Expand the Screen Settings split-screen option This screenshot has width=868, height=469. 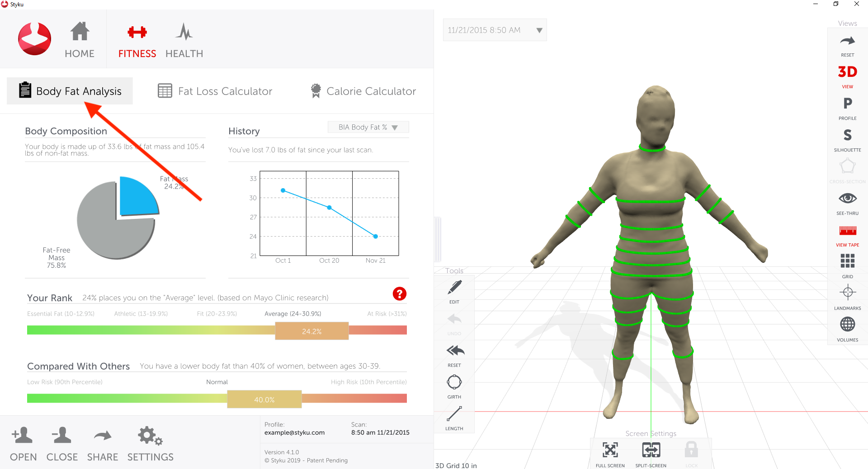point(651,452)
